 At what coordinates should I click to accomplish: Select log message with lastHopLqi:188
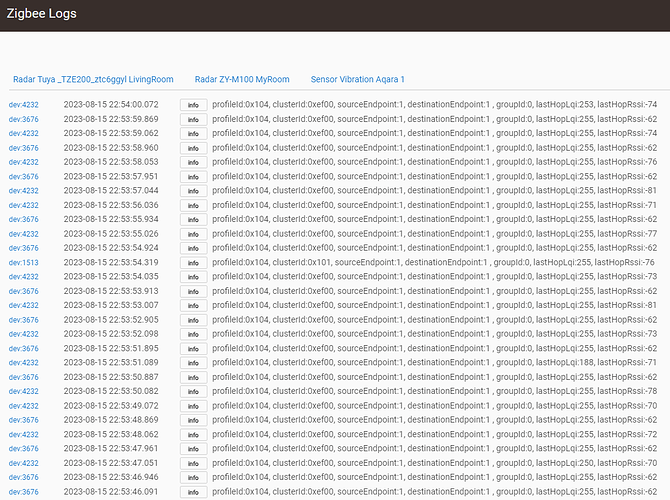pos(435,362)
